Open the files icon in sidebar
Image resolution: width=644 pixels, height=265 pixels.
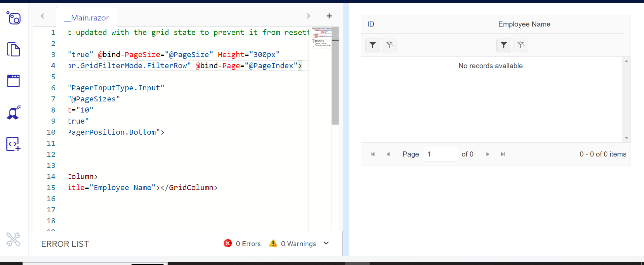pos(13,49)
